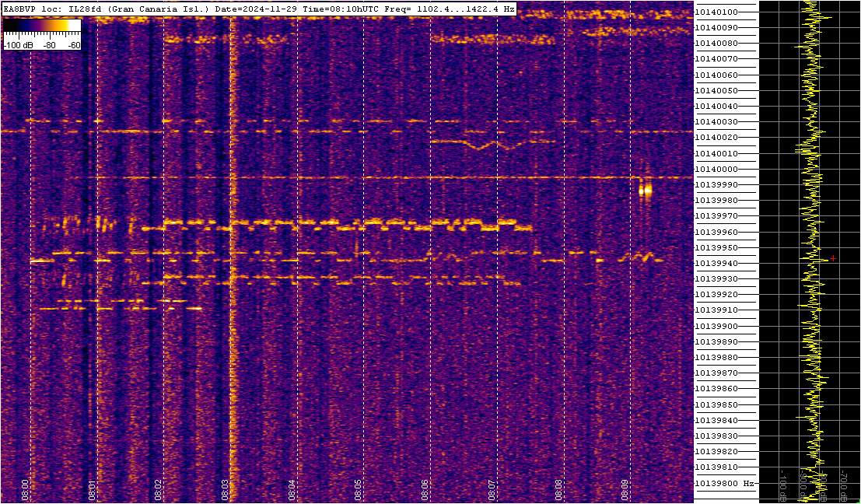The height and width of the screenshot is (504, 861).
Task: Select the 08:04 time marker
Action: pyautogui.click(x=292, y=489)
